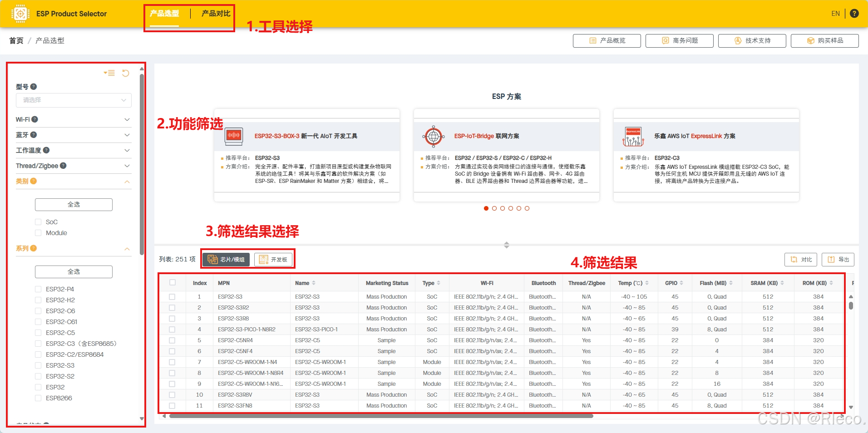This screenshot has height=433, width=868.
Task: Open help tooltip beside 蓝牙 filter
Action: point(34,135)
